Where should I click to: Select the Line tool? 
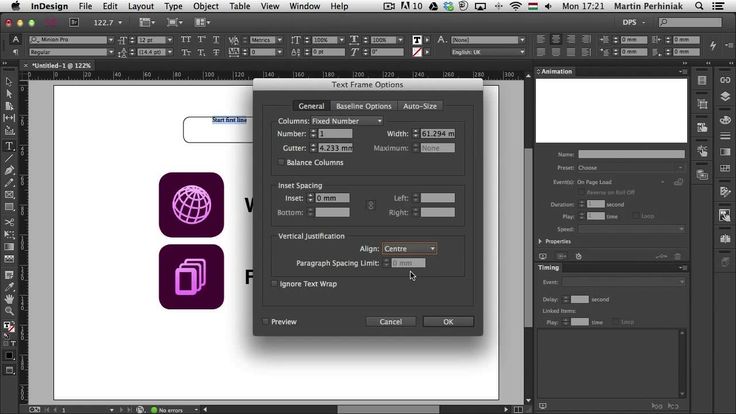click(x=9, y=159)
